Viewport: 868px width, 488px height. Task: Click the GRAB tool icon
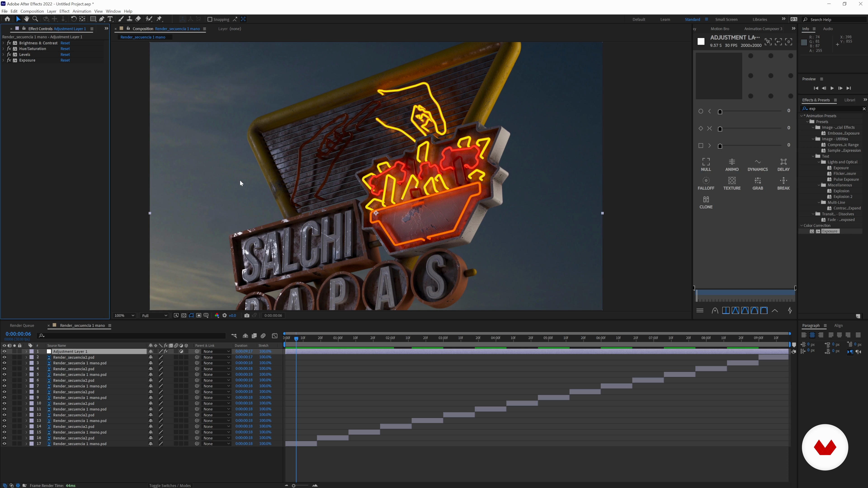tap(757, 183)
